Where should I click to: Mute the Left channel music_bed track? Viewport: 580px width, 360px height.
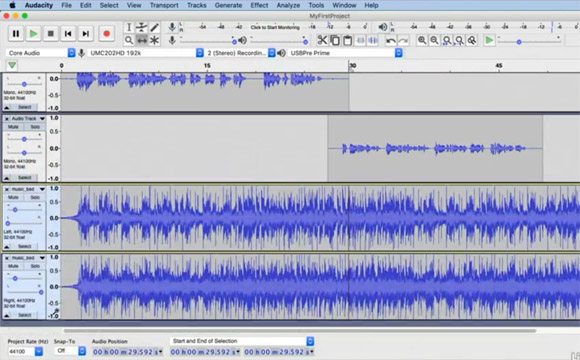click(13, 198)
